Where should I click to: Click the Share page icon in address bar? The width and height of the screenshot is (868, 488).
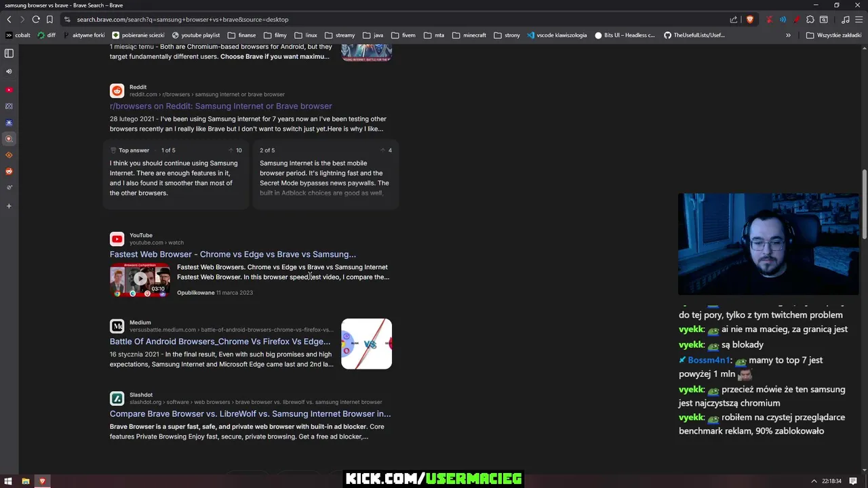point(734,20)
